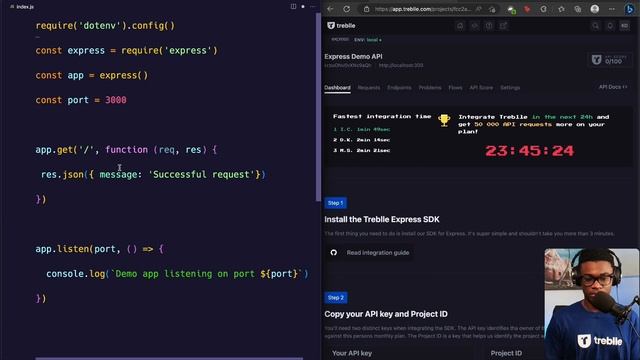Click the split editor icon in VS Code
The width and height of the screenshot is (640, 360).
[293, 7]
